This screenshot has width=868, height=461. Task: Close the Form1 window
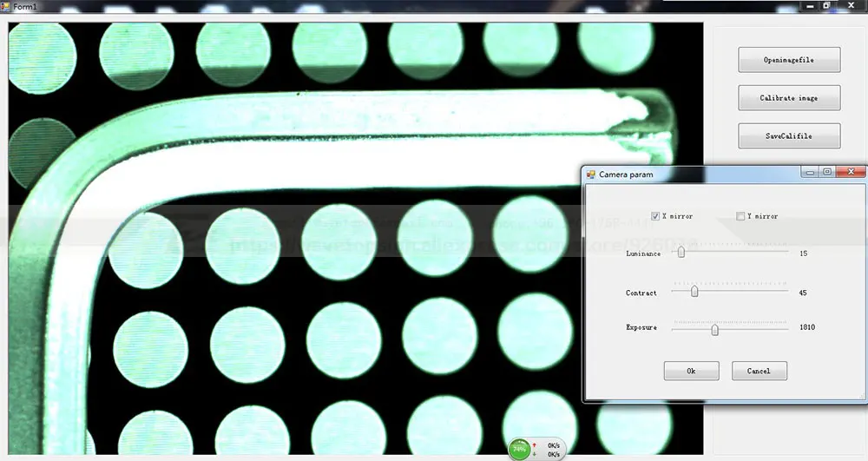[852, 5]
